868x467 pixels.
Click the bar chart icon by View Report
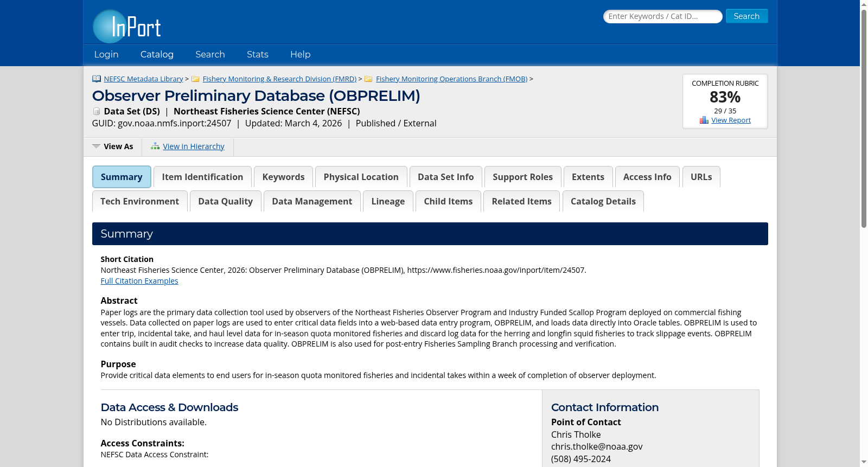(704, 120)
